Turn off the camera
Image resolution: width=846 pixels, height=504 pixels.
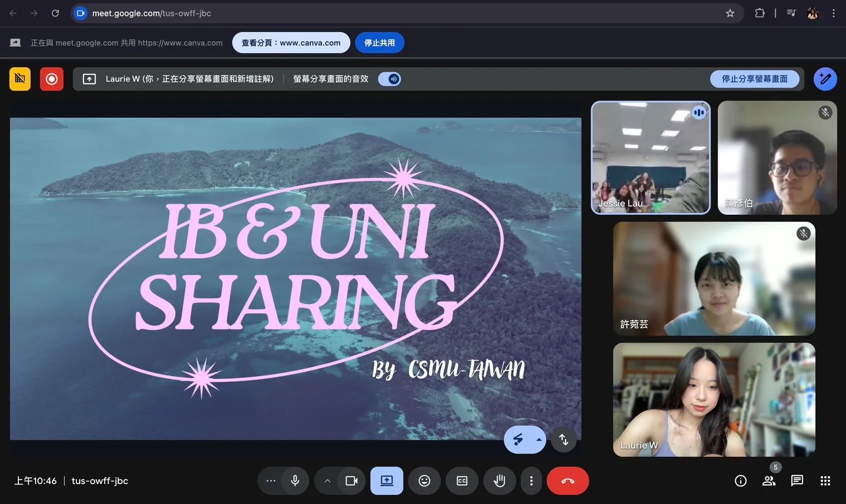click(351, 481)
